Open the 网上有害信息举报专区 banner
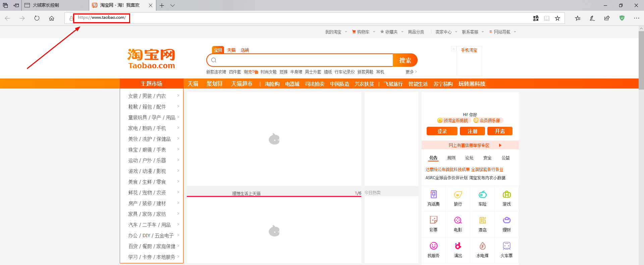644x265 pixels. pos(470,145)
